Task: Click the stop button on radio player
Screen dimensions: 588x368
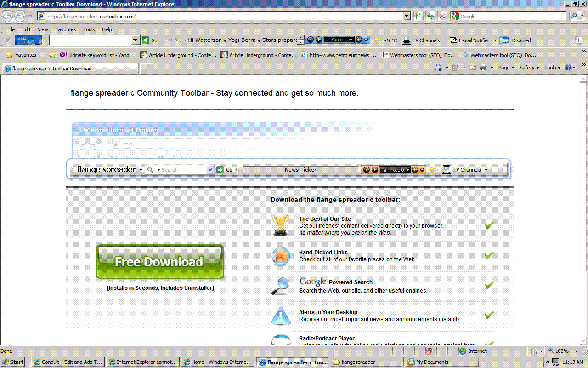Action: click(x=311, y=40)
